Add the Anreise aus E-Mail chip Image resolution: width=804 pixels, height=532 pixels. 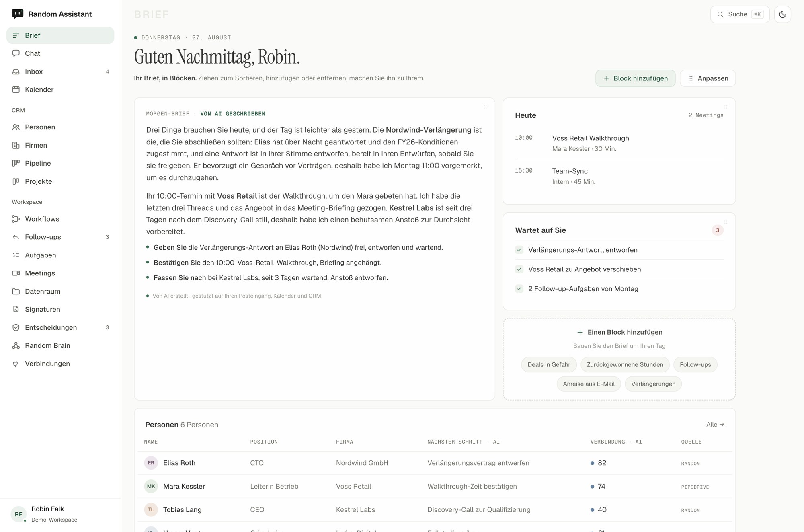click(589, 384)
